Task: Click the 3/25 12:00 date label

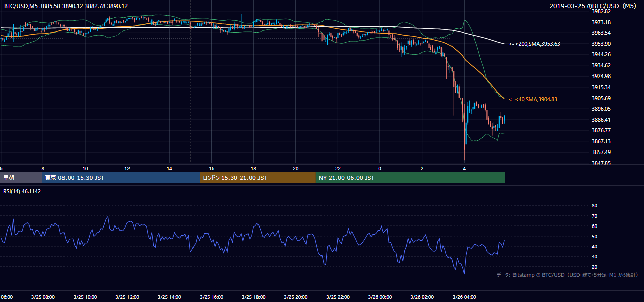Action: point(127,297)
